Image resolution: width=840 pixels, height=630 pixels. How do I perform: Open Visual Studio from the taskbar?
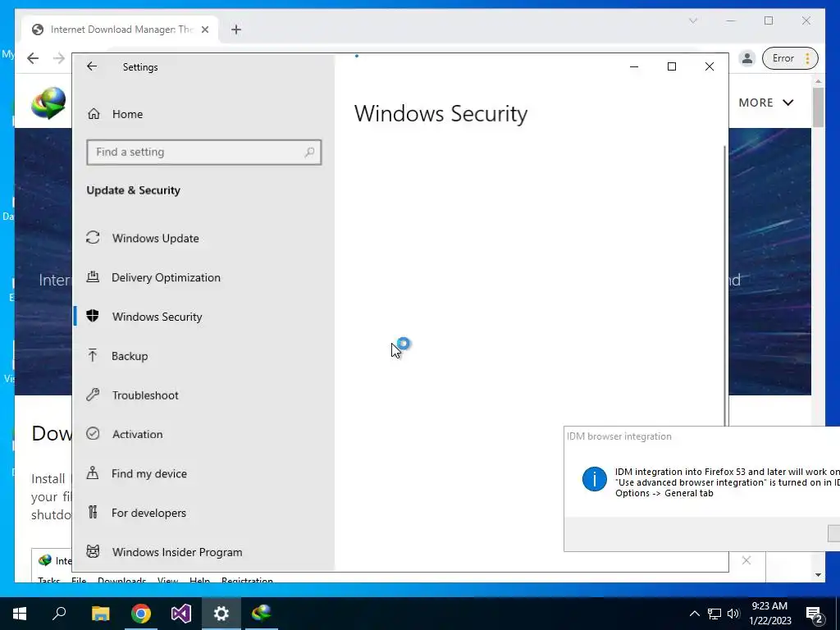181,614
